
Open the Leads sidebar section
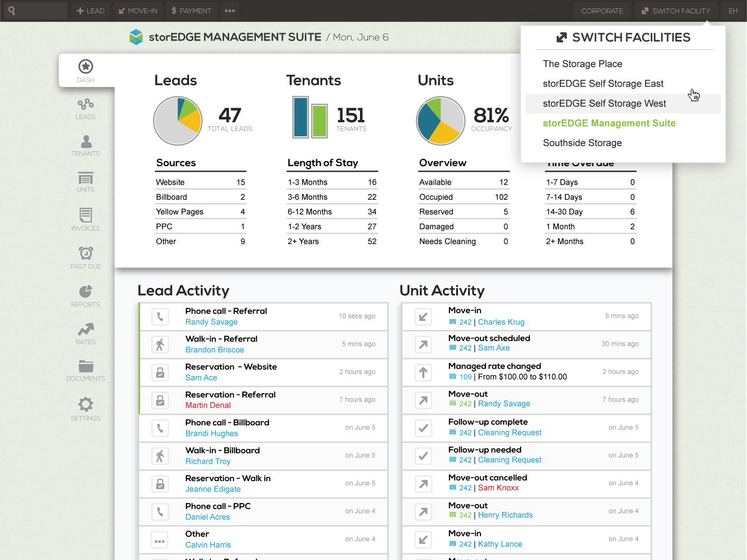pyautogui.click(x=85, y=109)
